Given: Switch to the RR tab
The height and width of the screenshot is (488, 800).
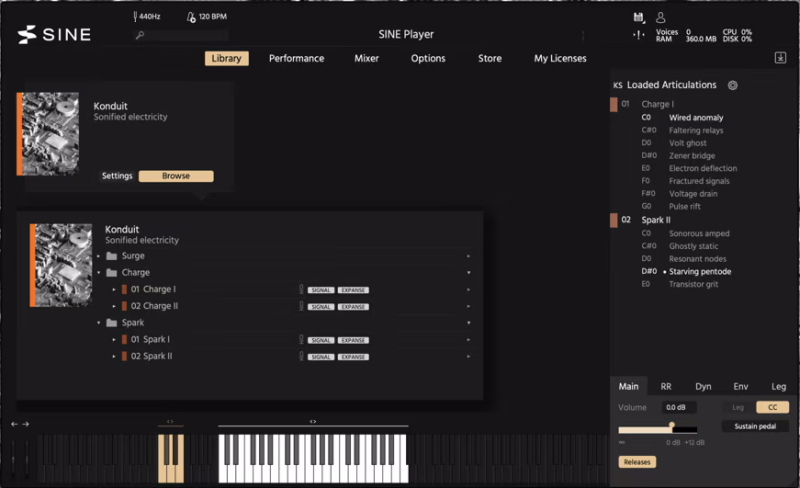Looking at the screenshot, I should click(x=666, y=386).
